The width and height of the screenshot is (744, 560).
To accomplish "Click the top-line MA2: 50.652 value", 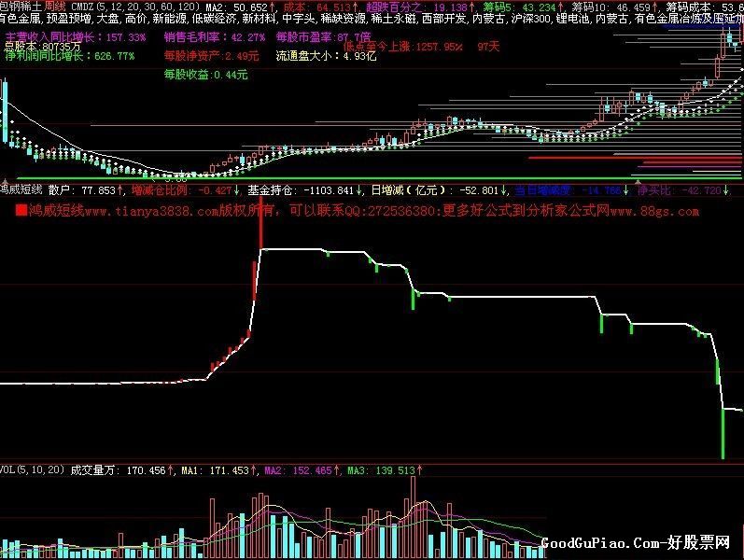I will point(241,7).
